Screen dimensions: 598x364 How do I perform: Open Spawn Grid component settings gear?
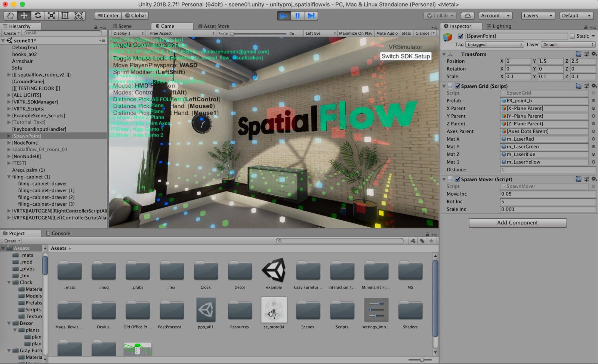[594, 86]
